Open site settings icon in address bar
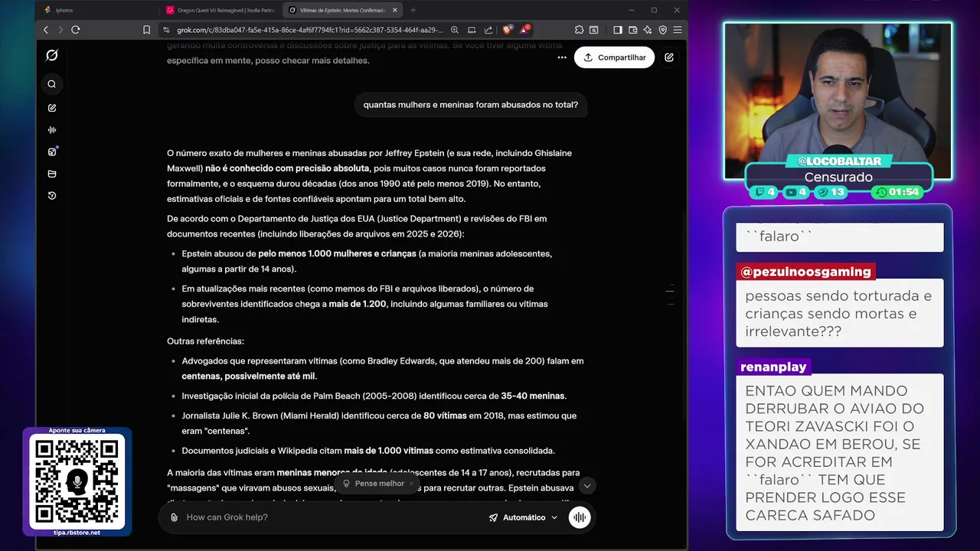980x551 pixels. click(166, 30)
